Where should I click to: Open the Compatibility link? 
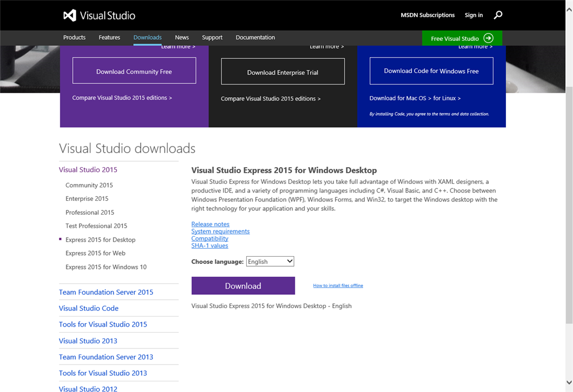(210, 238)
